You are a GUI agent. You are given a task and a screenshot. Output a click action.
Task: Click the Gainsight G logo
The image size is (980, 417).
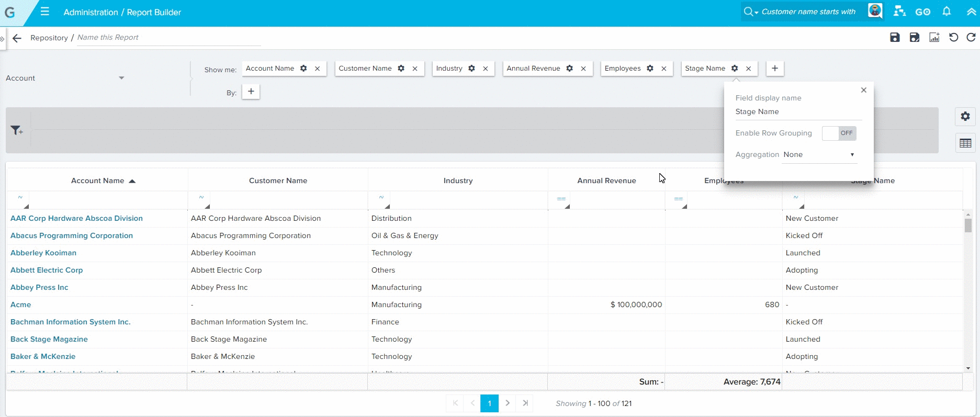coord(9,13)
